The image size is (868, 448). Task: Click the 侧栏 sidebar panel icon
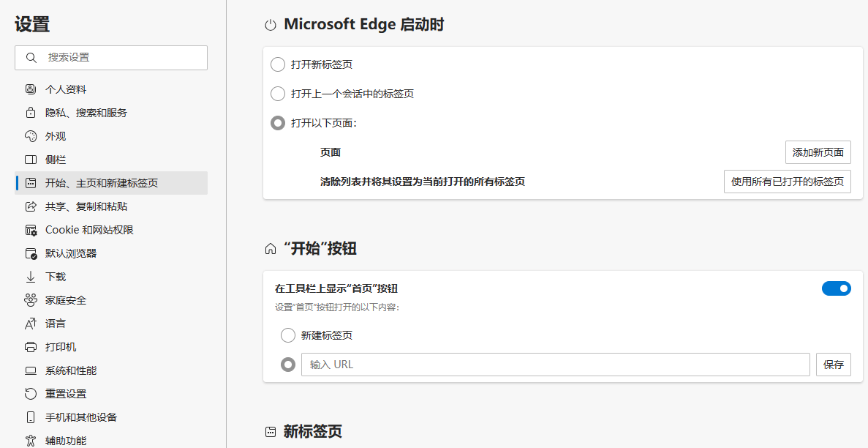31,160
